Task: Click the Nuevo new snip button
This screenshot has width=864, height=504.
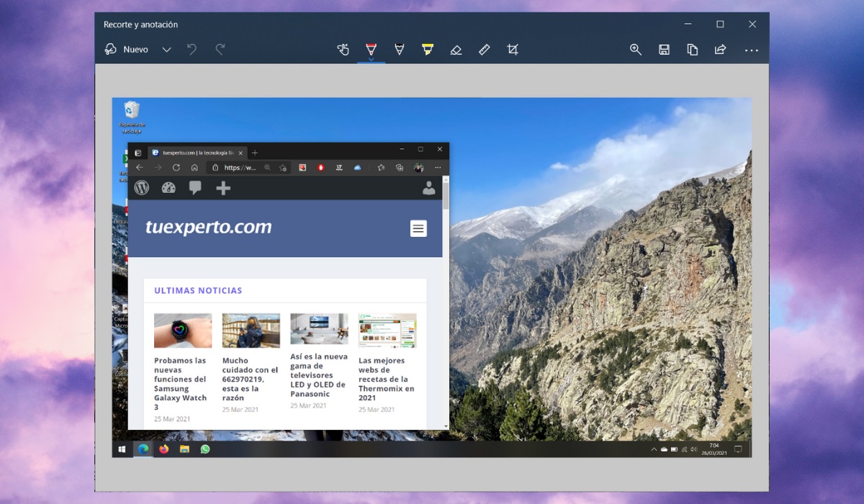Action: [x=126, y=50]
